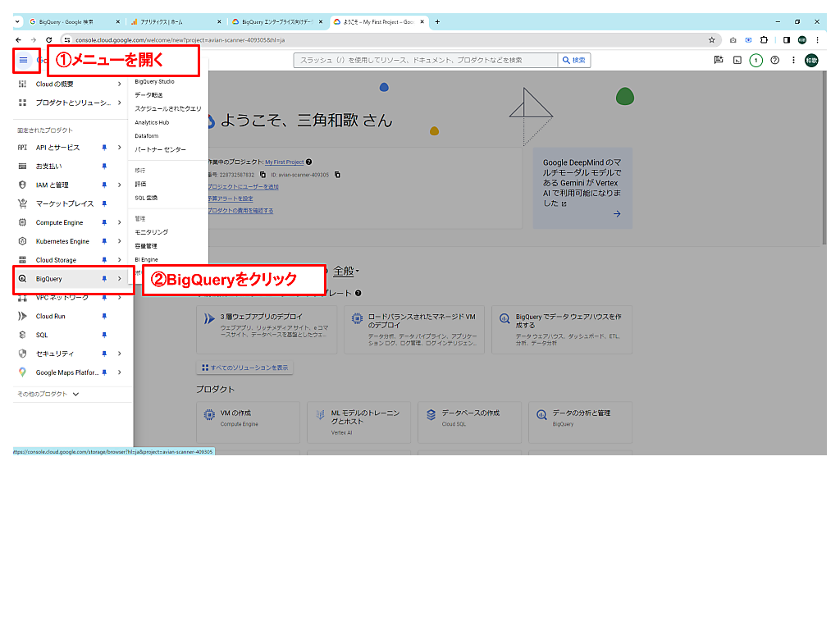Click the Cloud Run icon

(x=22, y=316)
